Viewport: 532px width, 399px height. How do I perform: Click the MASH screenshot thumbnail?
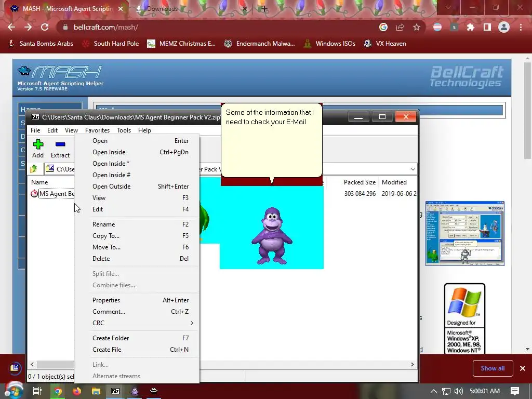pos(465,233)
